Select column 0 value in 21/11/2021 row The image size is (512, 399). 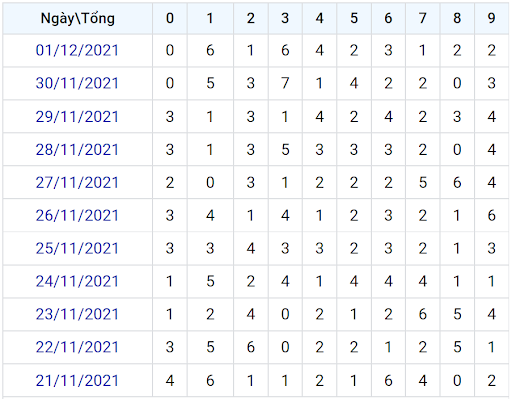pos(170,381)
